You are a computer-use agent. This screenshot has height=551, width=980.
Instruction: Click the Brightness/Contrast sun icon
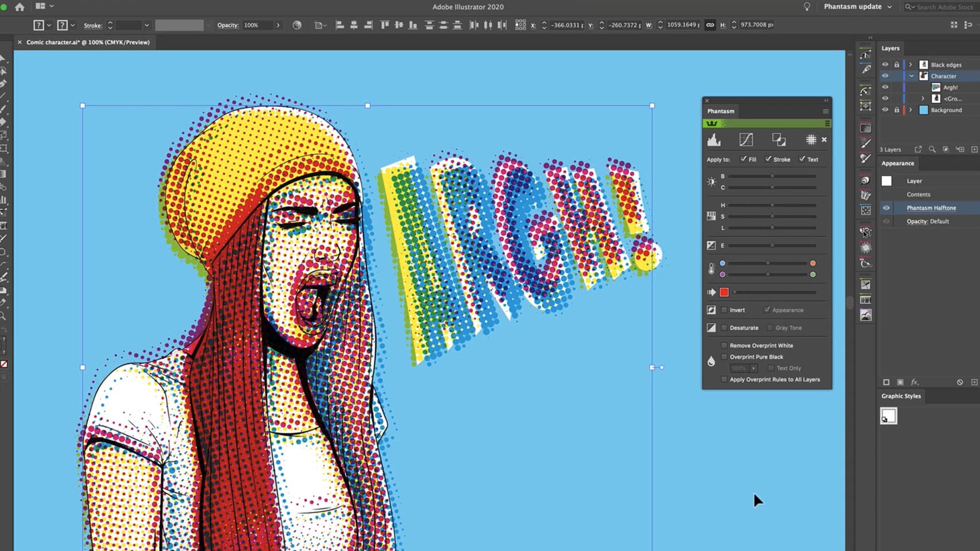711,182
